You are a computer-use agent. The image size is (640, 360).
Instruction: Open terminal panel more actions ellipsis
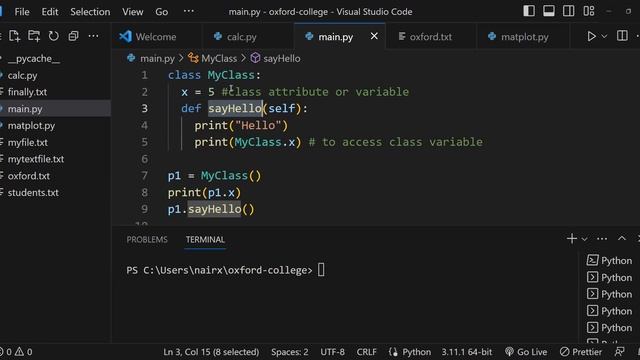(x=602, y=239)
